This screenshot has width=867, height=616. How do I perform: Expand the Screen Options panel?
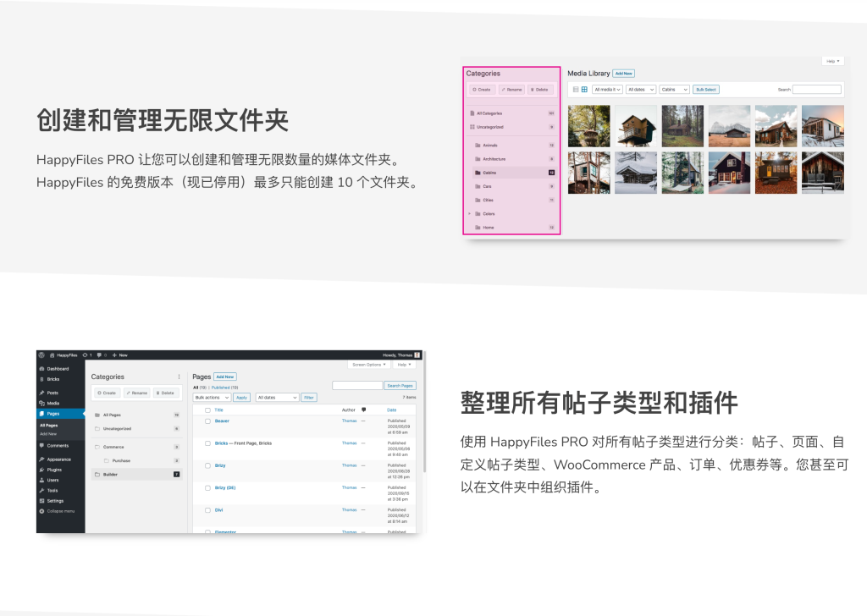pyautogui.click(x=369, y=365)
